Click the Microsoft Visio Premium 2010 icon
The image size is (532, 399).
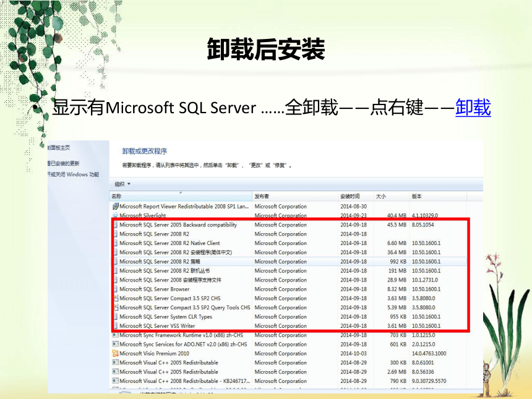[115, 353]
